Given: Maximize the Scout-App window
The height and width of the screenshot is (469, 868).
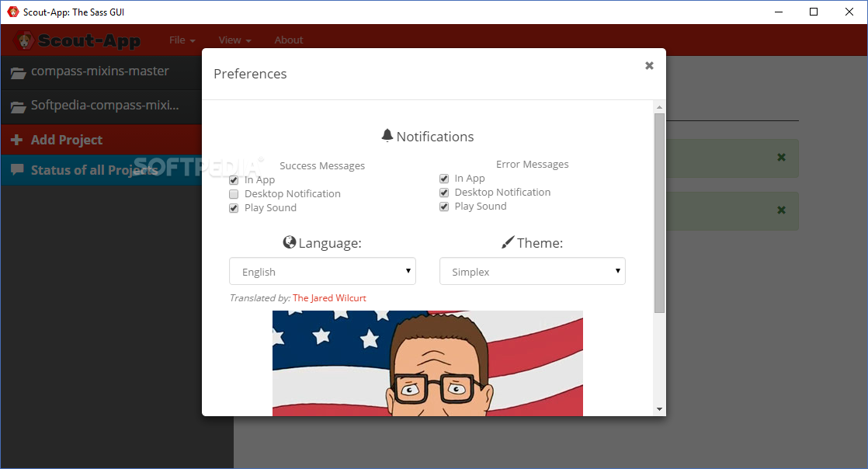Looking at the screenshot, I should [814, 12].
